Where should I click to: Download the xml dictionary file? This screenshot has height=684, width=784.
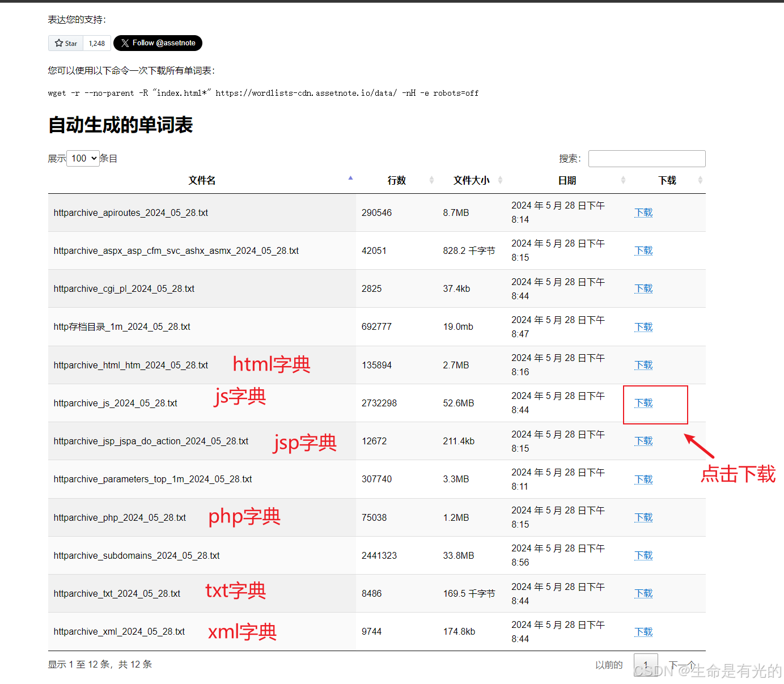(x=643, y=631)
